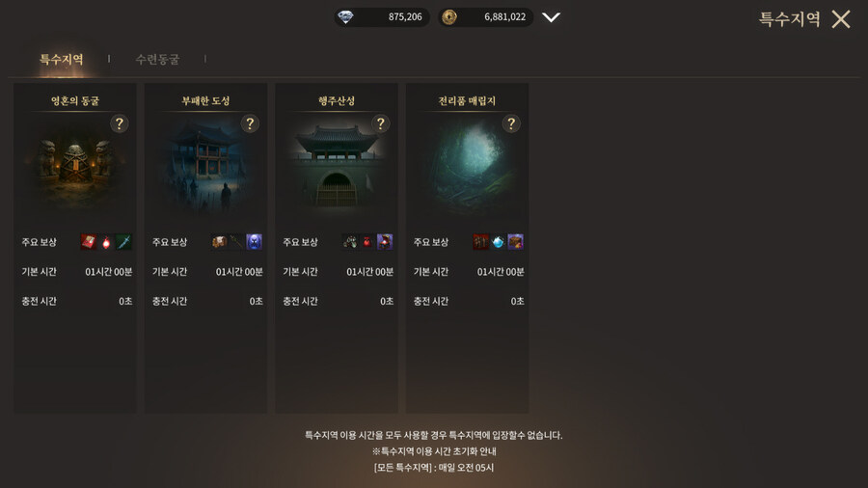Switch to the 수련동굴 tab
The height and width of the screenshot is (488, 868).
[x=158, y=59]
